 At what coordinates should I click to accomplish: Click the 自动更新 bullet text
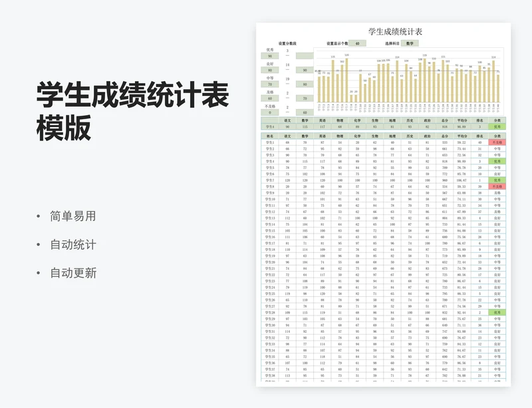[73, 273]
